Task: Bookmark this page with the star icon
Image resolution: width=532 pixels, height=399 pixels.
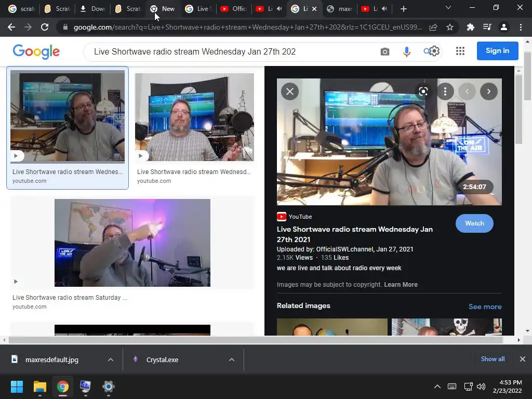Action: click(x=450, y=27)
